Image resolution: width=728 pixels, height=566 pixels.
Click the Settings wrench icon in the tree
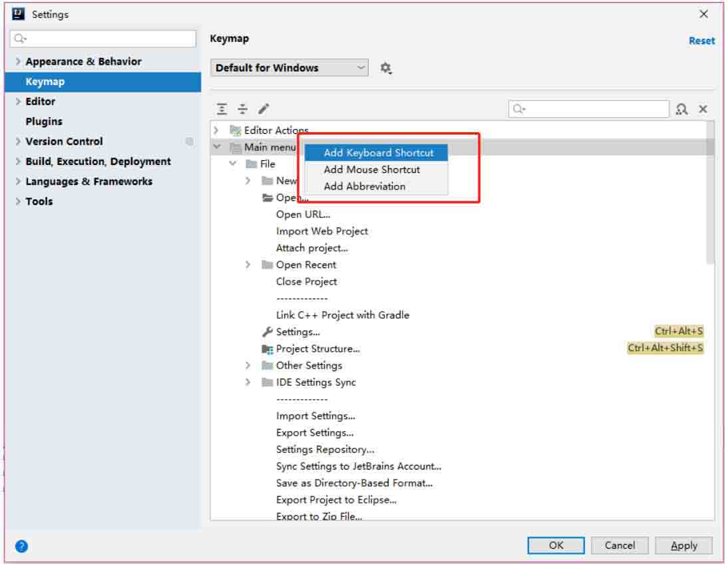click(267, 332)
